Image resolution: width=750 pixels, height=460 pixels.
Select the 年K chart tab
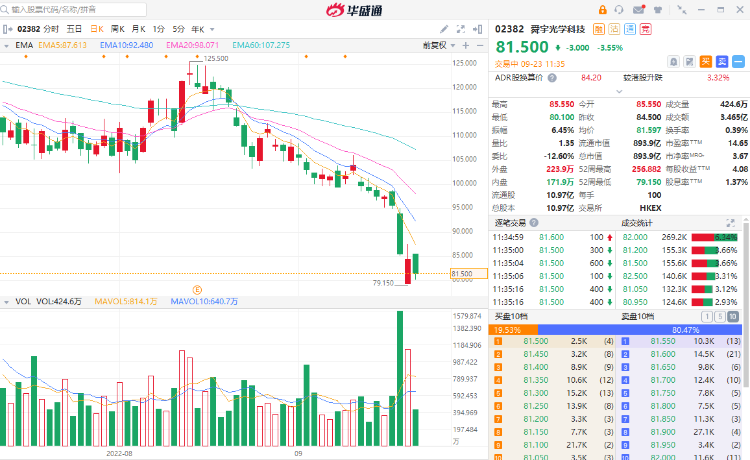pos(198,29)
